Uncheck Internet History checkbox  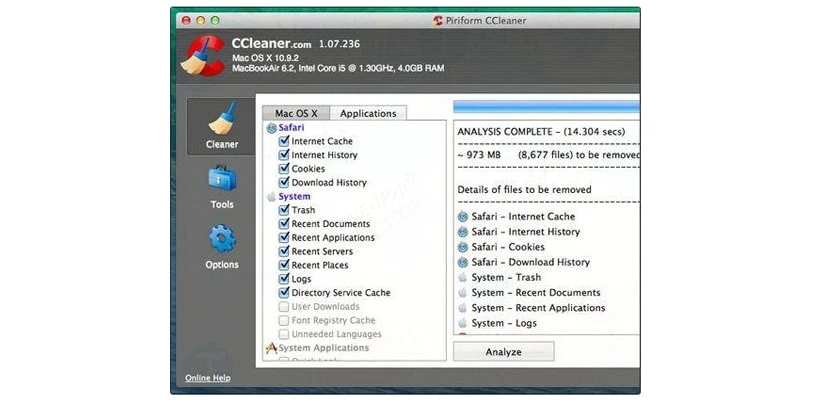(284, 155)
